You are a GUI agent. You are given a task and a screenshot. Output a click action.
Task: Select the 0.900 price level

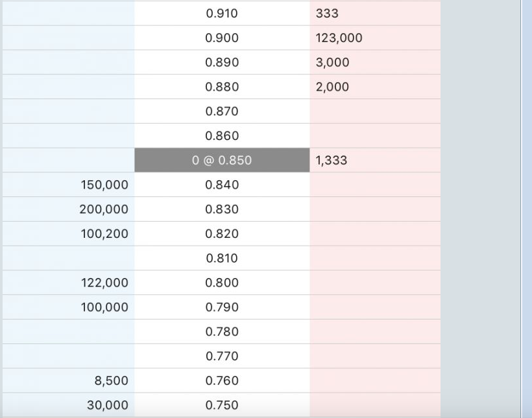pyautogui.click(x=222, y=38)
